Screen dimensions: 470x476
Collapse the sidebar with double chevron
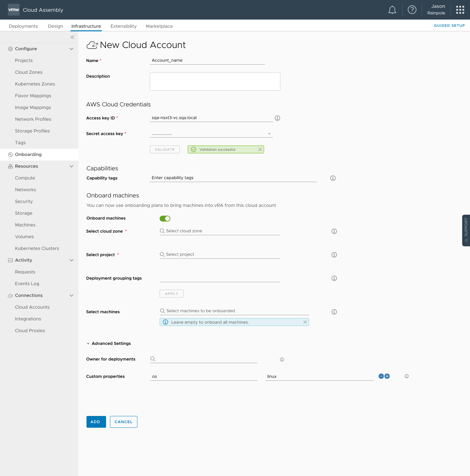[x=72, y=37]
